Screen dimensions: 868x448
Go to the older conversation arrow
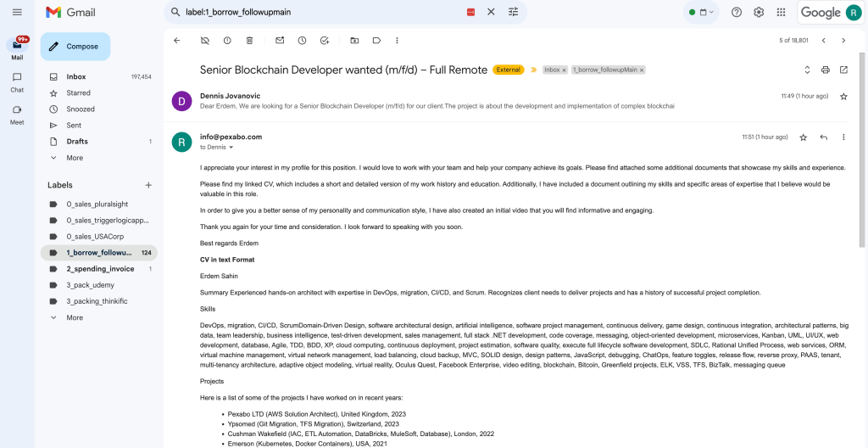pyautogui.click(x=843, y=41)
